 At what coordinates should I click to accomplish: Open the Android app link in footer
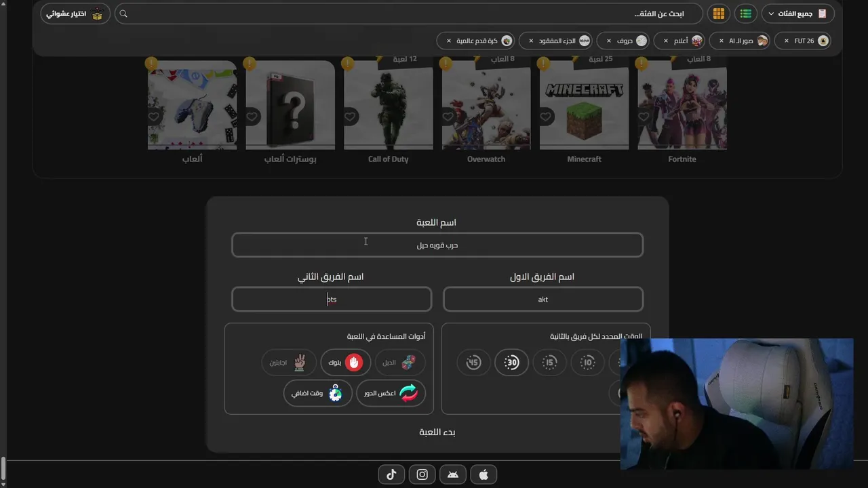[453, 474]
